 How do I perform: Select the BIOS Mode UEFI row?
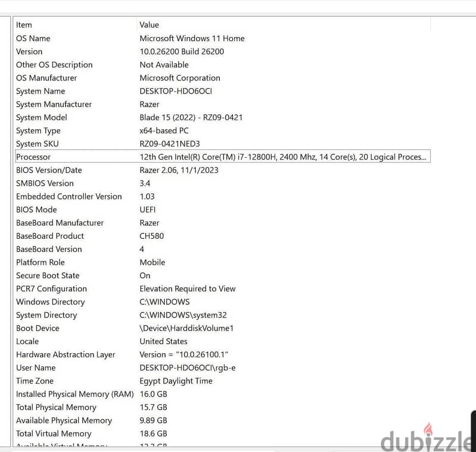click(223, 210)
